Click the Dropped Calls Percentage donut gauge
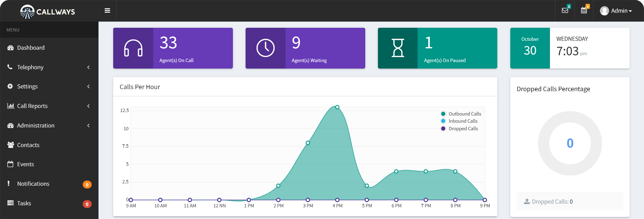Screen dimensions: 644x219 (x=570, y=143)
